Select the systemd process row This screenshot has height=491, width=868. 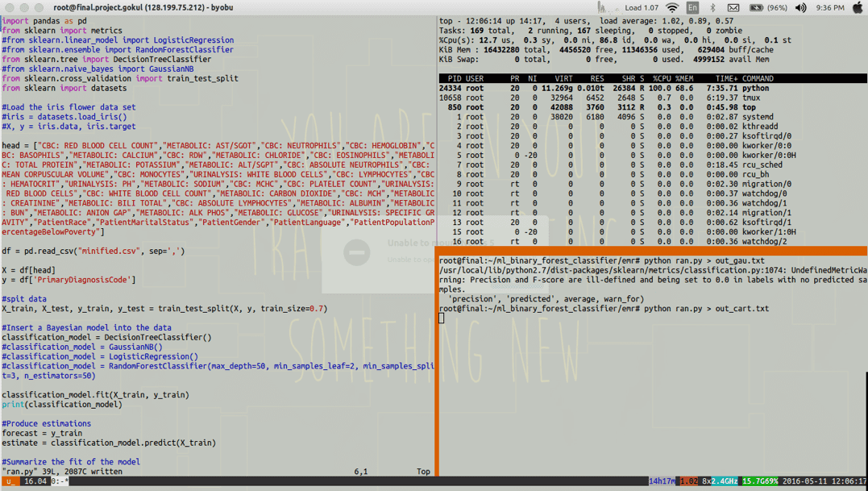coord(653,117)
